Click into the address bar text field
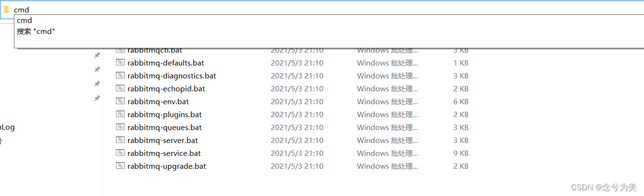 pos(326,10)
